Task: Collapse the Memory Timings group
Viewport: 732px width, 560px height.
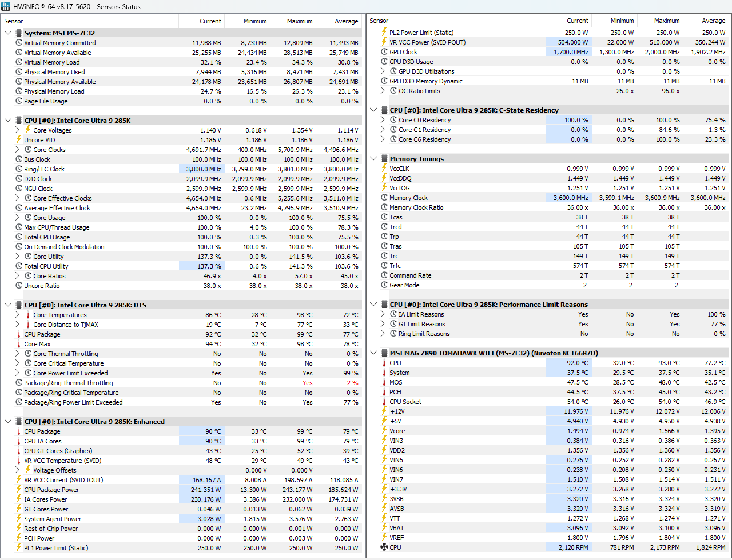Action: point(373,159)
